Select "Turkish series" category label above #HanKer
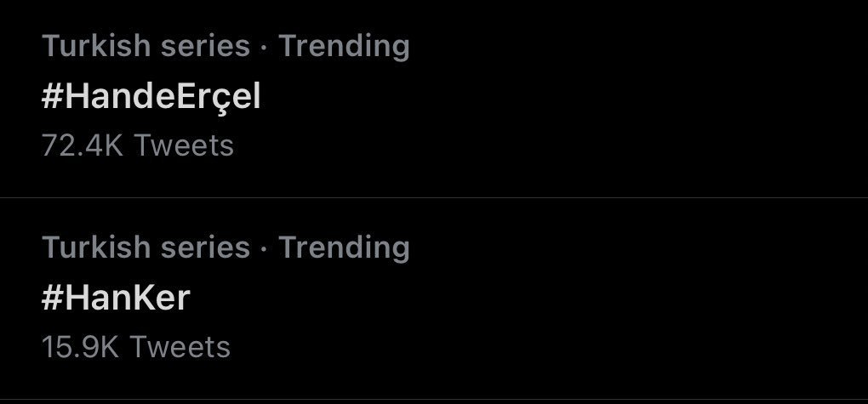This screenshot has height=404, width=868. [146, 248]
